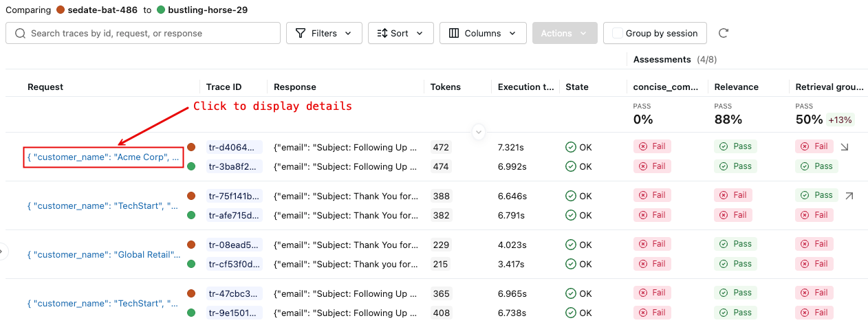Viewport: 868px width, 325px height.
Task: Open the Acme Corp request details
Action: (103, 157)
